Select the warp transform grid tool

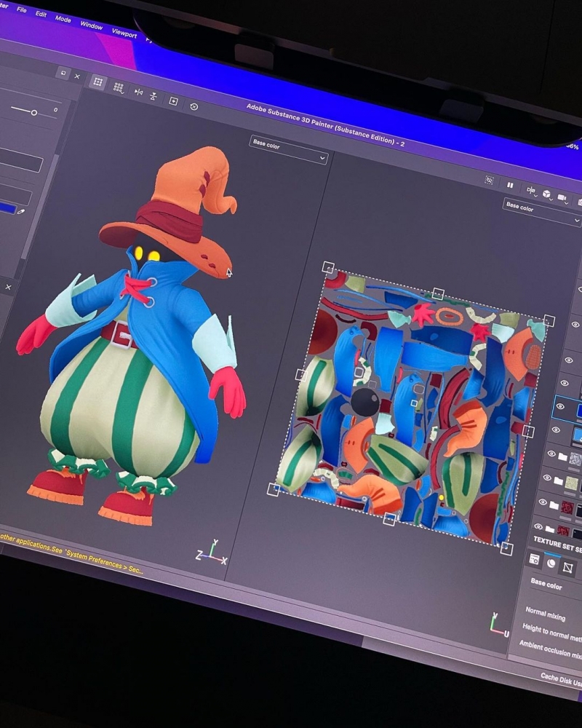click(x=98, y=82)
